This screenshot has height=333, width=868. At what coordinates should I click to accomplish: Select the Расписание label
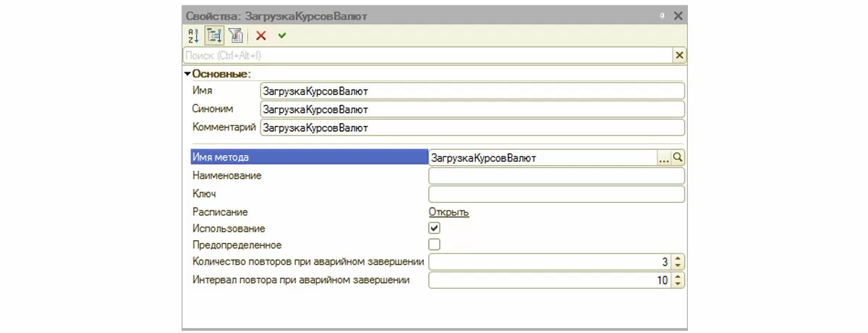coord(220,212)
